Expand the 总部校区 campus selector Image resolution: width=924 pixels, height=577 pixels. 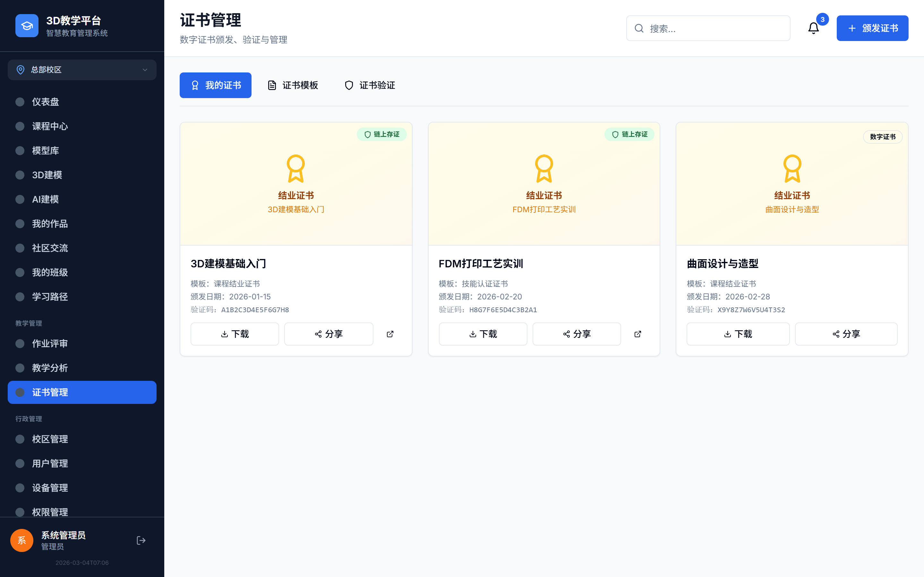(x=82, y=70)
